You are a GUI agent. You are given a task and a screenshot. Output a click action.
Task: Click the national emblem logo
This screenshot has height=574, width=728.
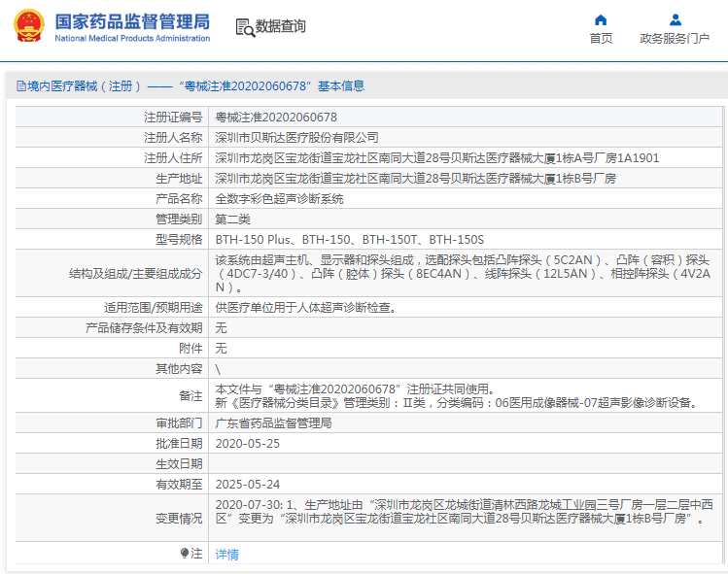(x=28, y=26)
